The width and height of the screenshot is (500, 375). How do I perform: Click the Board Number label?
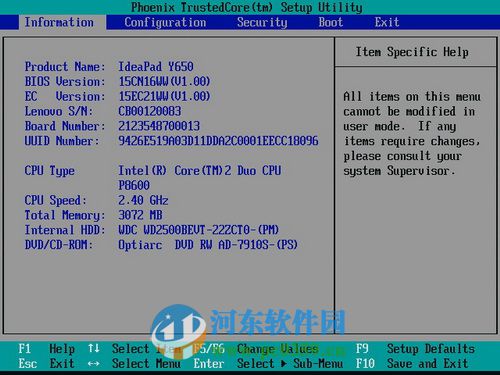[x=65, y=126]
